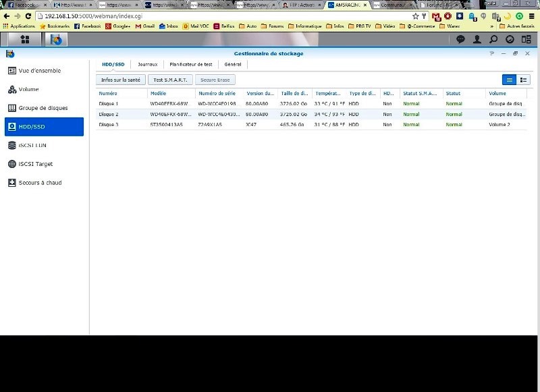Image resolution: width=540 pixels, height=392 pixels.
Task: Click ST3500413AS model cell
Action: pyautogui.click(x=166, y=125)
